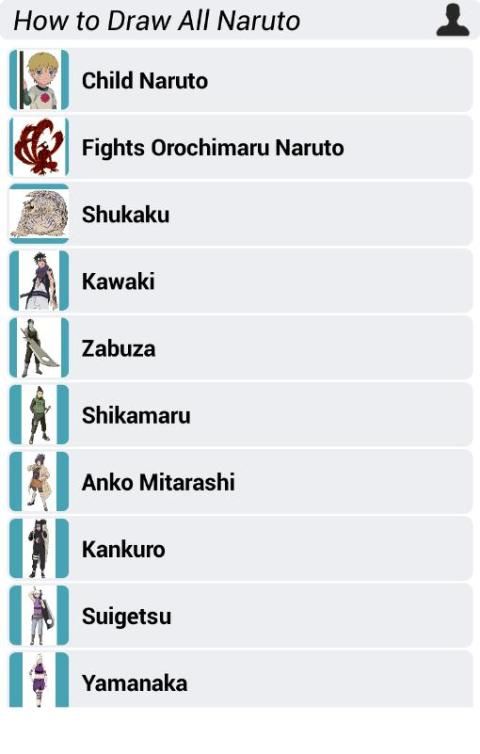The image size is (480, 754).
Task: Tap the red nine-tails fox thumbnail
Action: pos(39,147)
